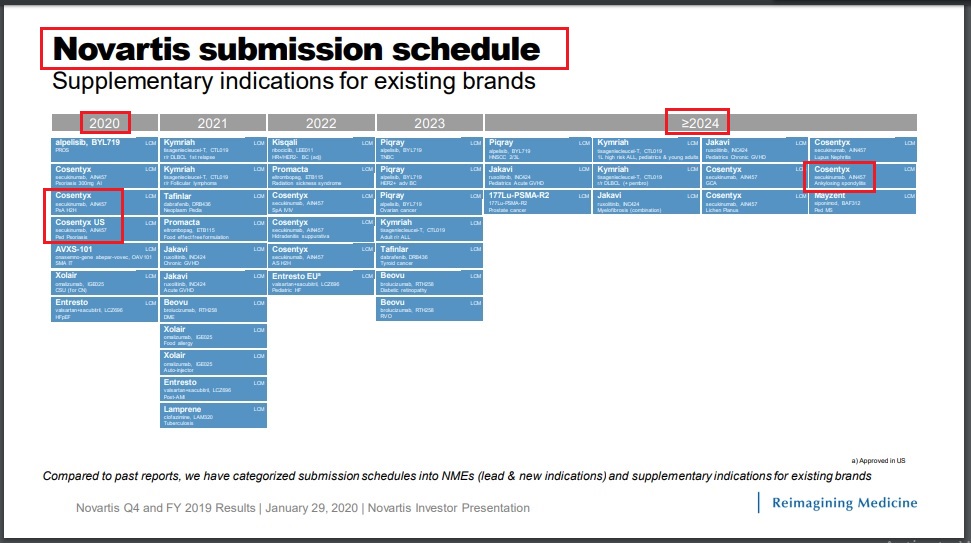The height and width of the screenshot is (543, 971).
Task: Click the Promacta "Radiation sickness syndrome" card
Action: point(321,176)
